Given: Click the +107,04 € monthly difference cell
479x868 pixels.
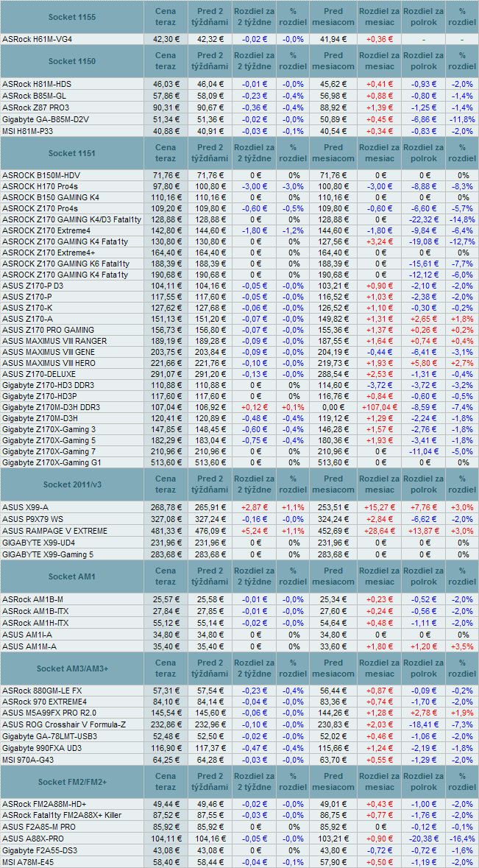Looking at the screenshot, I should (x=380, y=407).
